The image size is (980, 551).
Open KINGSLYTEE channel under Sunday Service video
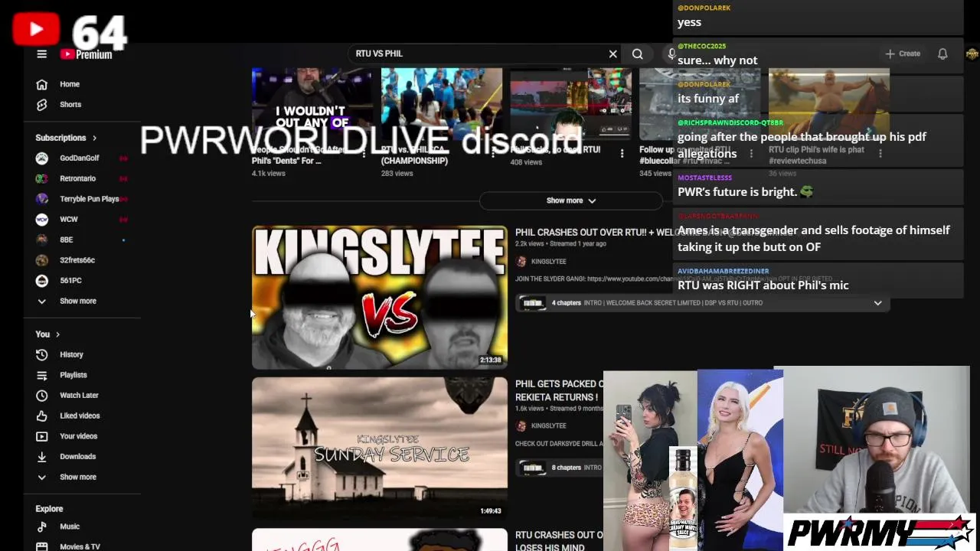pyautogui.click(x=548, y=425)
